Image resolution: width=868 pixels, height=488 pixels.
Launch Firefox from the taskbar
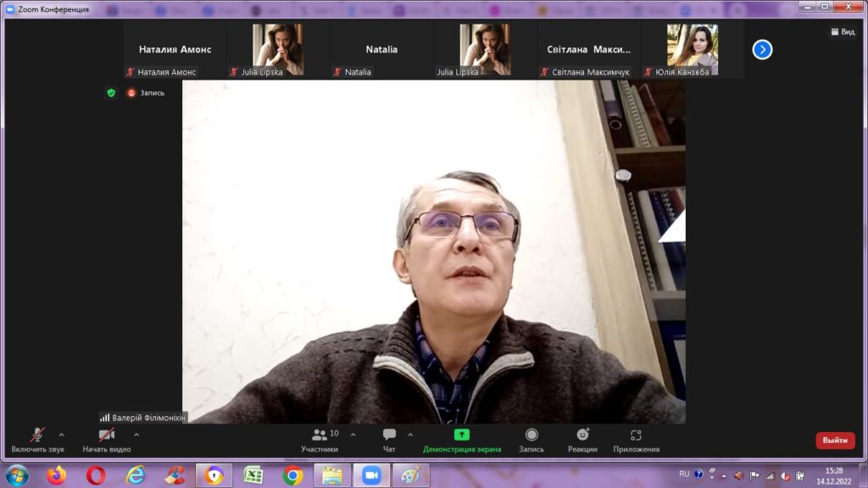point(57,475)
